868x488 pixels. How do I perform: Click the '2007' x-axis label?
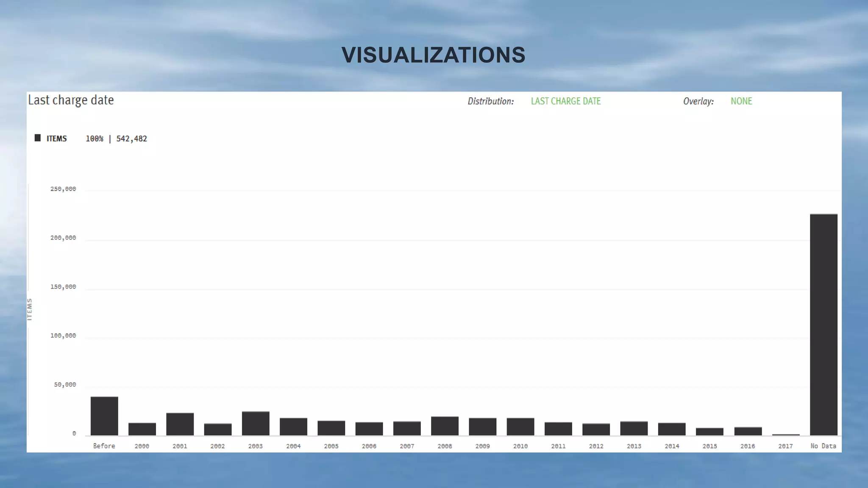[x=407, y=446]
